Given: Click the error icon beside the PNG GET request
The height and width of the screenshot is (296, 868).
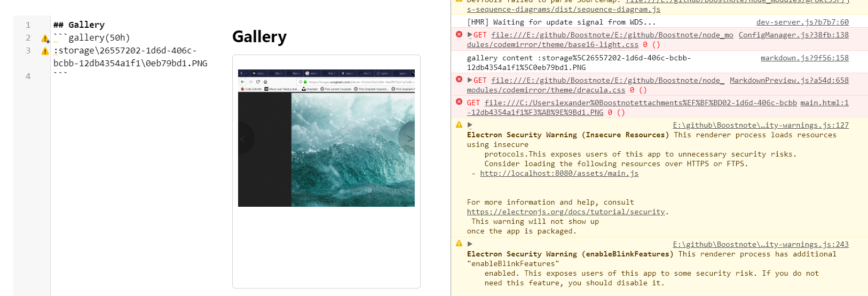Looking at the screenshot, I should (459, 102).
